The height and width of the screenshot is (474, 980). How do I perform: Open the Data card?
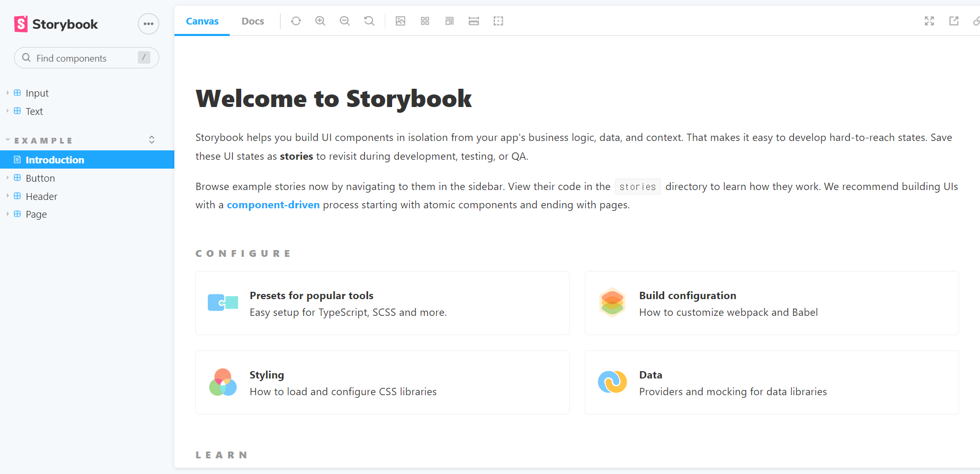pyautogui.click(x=772, y=383)
